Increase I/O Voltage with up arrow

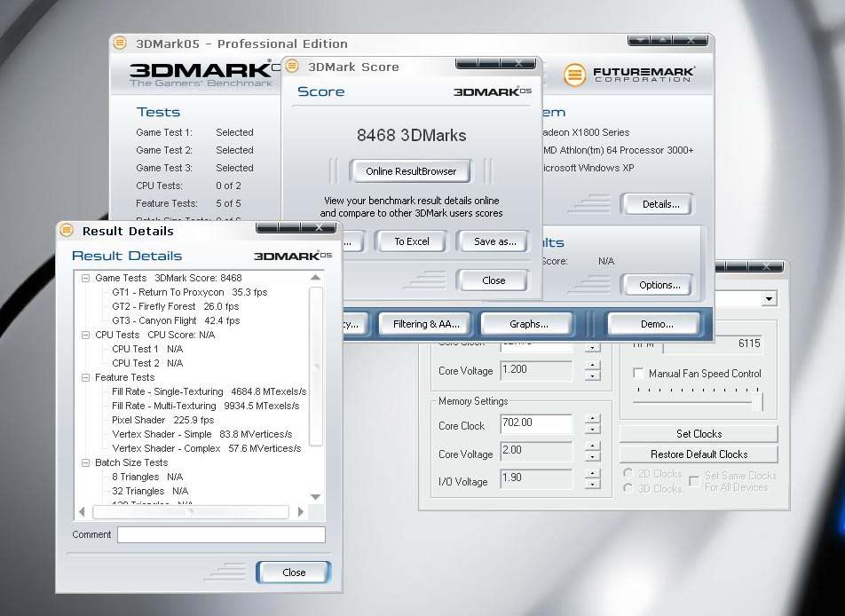pos(593,473)
